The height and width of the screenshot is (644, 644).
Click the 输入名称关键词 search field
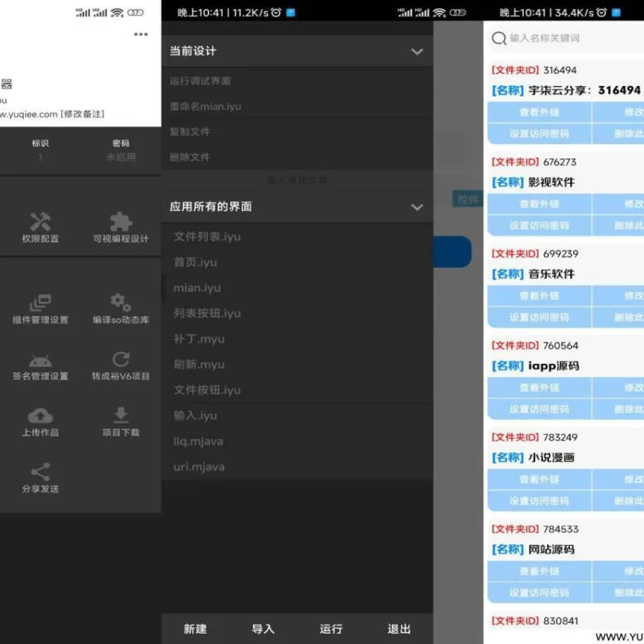567,38
